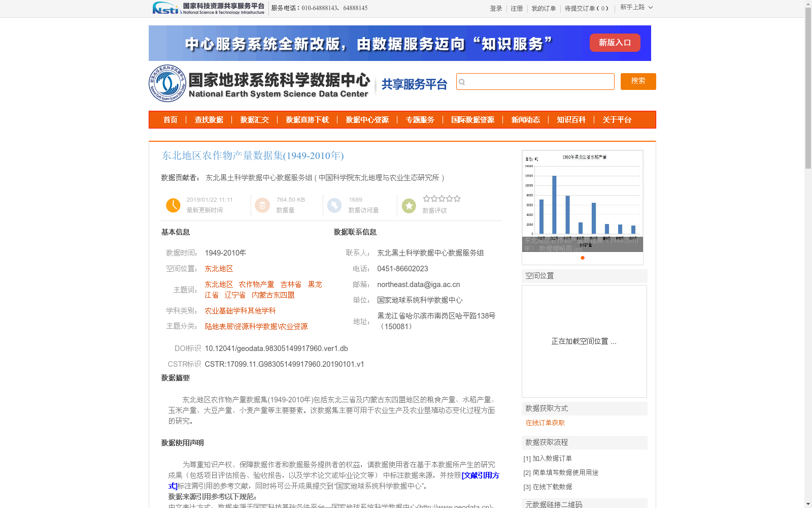Image resolution: width=812 pixels, height=508 pixels.
Task: Rate the dataset by clicking the first star
Action: pos(427,199)
